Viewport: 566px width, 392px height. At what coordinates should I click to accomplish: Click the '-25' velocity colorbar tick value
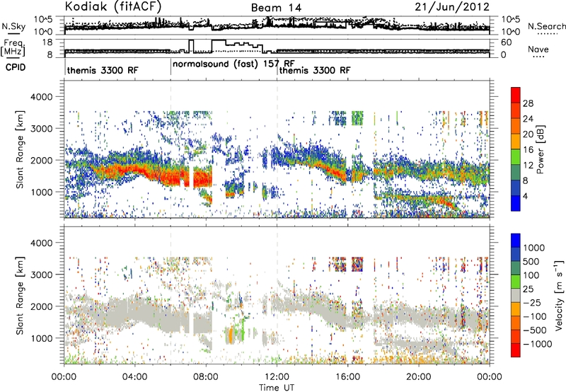(532, 302)
